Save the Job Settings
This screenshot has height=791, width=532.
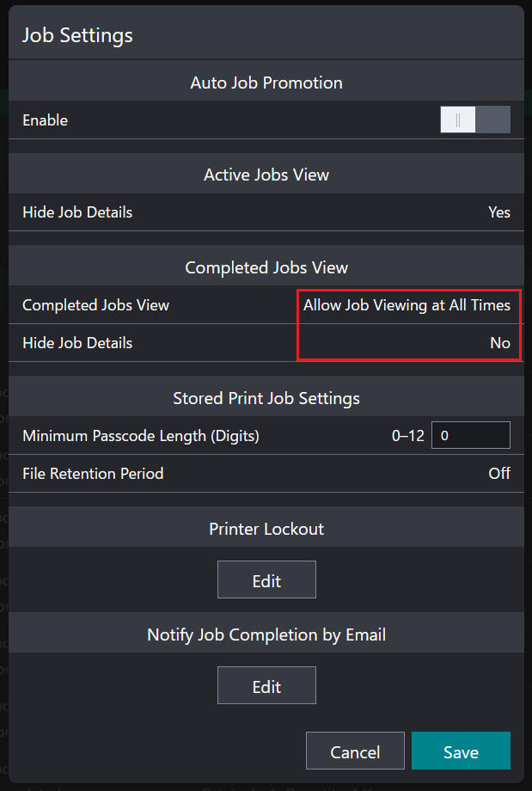click(x=461, y=751)
